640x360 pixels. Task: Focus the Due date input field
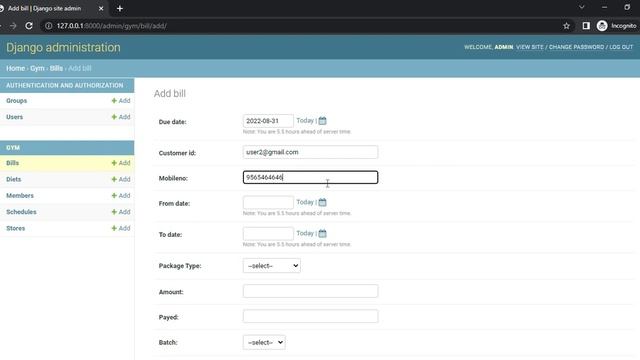[268, 121]
